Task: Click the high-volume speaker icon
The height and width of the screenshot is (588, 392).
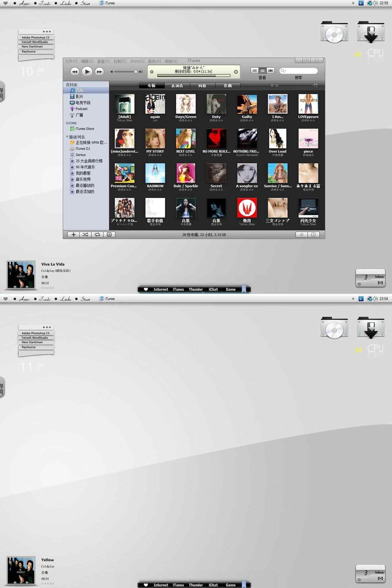Action: tap(141, 72)
